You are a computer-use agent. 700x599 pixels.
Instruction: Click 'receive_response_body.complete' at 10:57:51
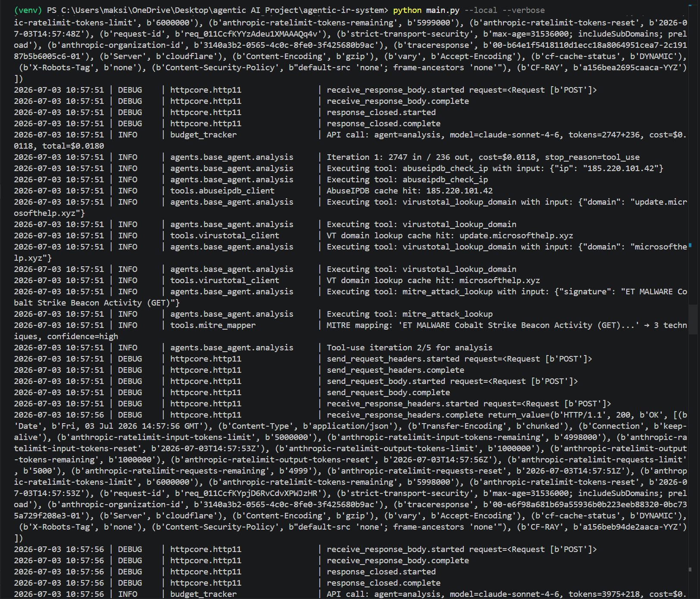[x=398, y=101]
